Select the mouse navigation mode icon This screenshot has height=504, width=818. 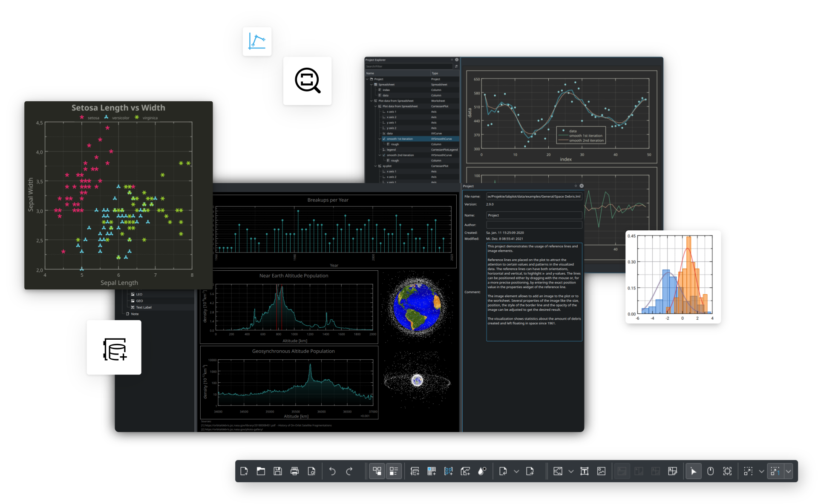pyautogui.click(x=710, y=471)
